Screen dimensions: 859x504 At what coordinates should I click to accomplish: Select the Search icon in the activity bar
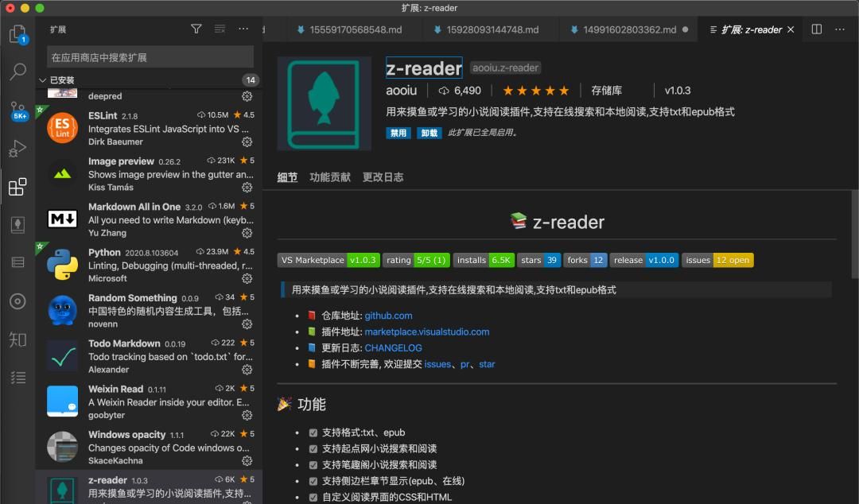click(x=17, y=72)
